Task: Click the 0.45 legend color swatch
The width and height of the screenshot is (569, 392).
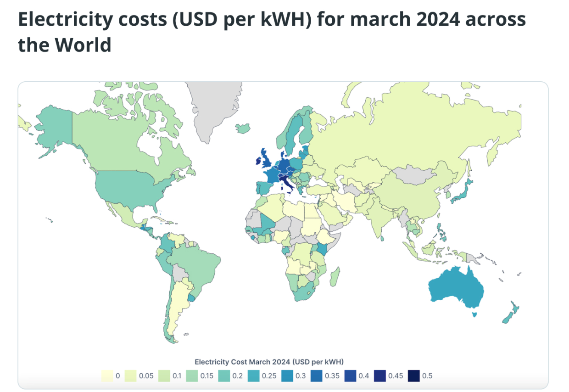Action: (x=379, y=376)
